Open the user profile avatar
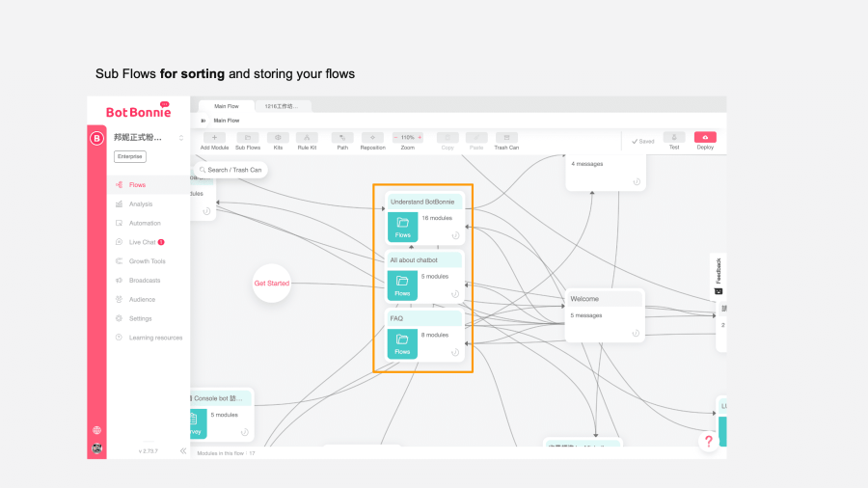The height and width of the screenshot is (488, 868). [96, 448]
